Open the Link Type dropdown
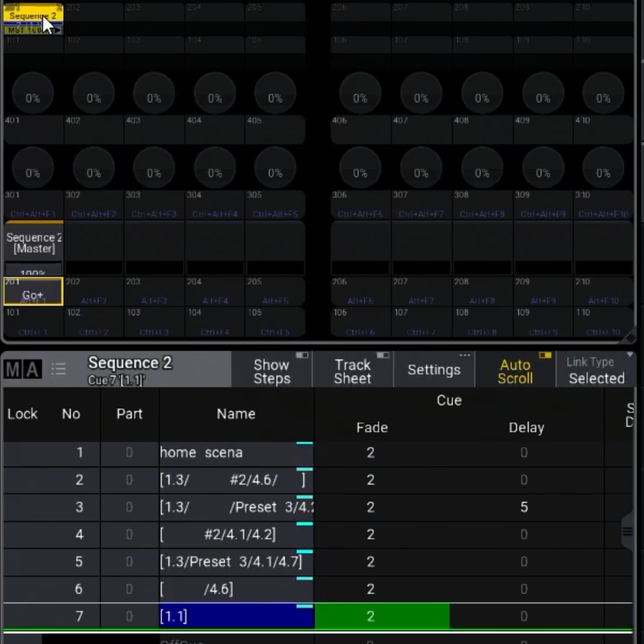644x644 pixels. pos(596,370)
